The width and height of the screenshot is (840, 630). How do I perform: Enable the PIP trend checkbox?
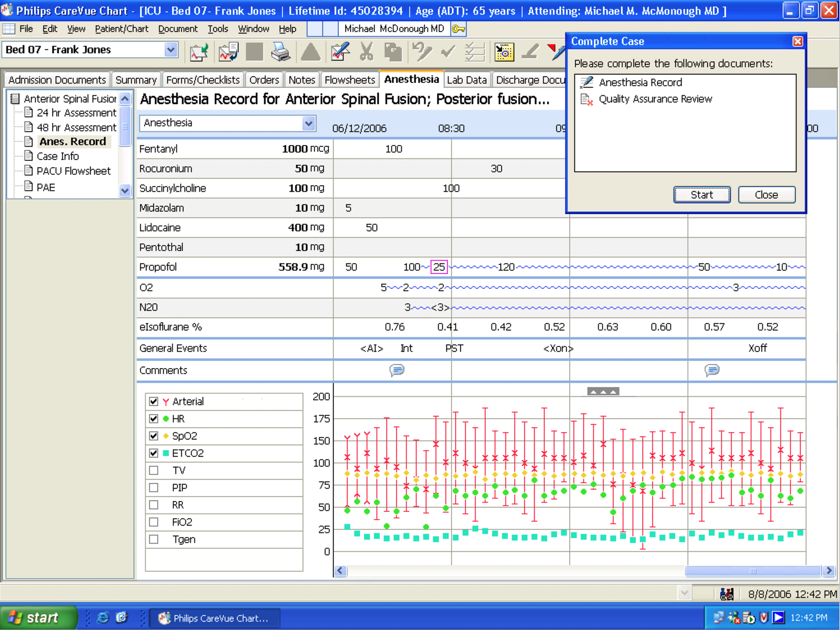point(154,488)
